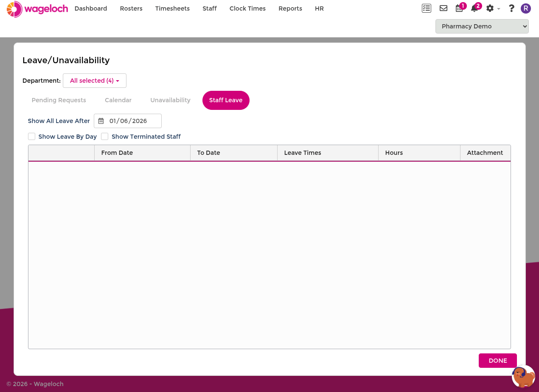Switch to the Pending Requests tab
This screenshot has width=539, height=392.
(x=59, y=100)
